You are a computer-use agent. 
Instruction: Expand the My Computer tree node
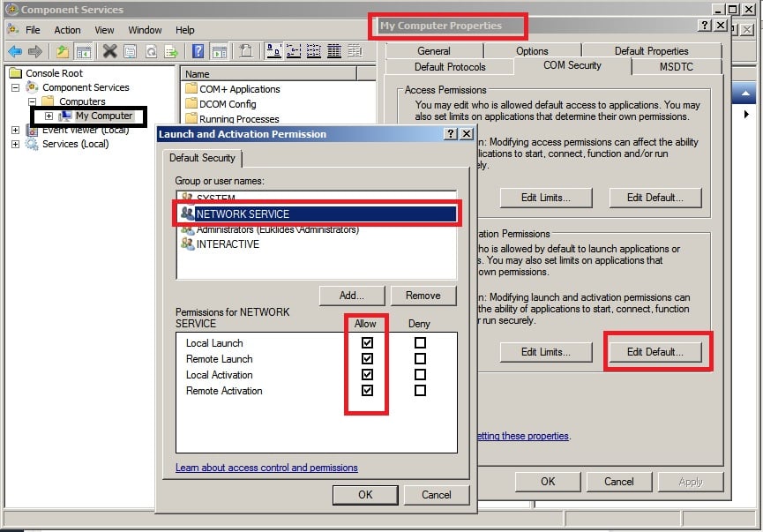49,116
